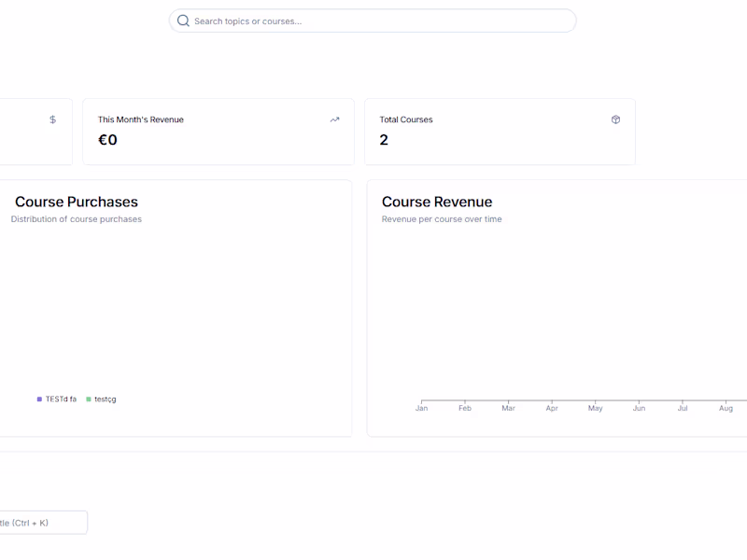Screen dimensions: 747x560
Task: Toggle the 'testcg' legend label
Action: pos(106,399)
